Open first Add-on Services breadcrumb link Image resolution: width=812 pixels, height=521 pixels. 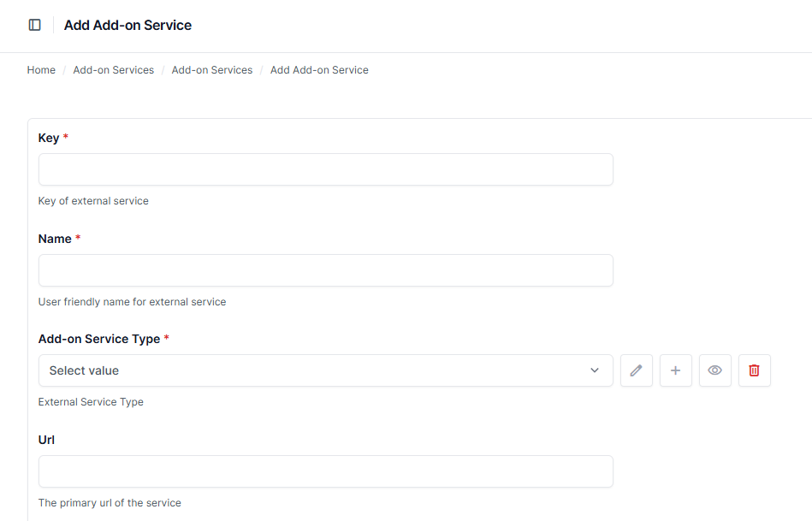point(114,70)
